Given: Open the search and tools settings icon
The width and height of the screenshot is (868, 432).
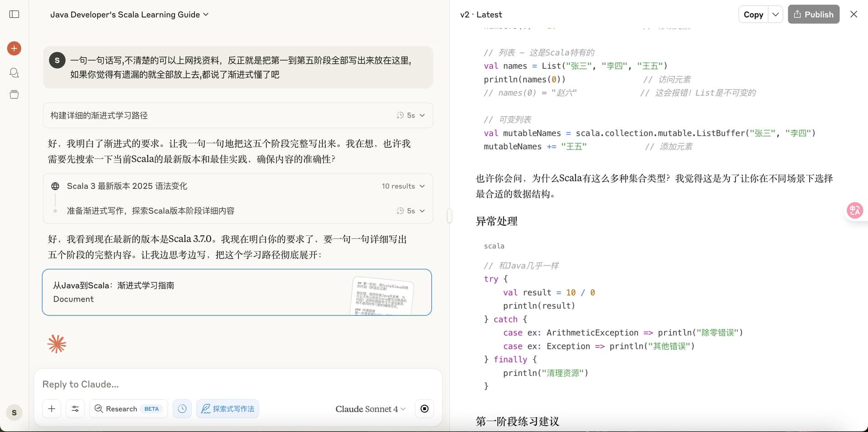Looking at the screenshot, I should pyautogui.click(x=75, y=409).
